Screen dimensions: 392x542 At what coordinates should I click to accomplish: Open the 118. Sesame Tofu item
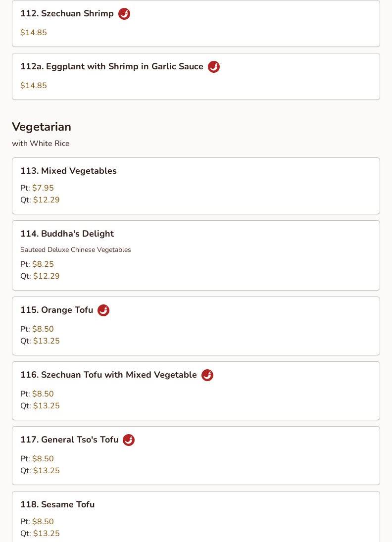(x=57, y=504)
